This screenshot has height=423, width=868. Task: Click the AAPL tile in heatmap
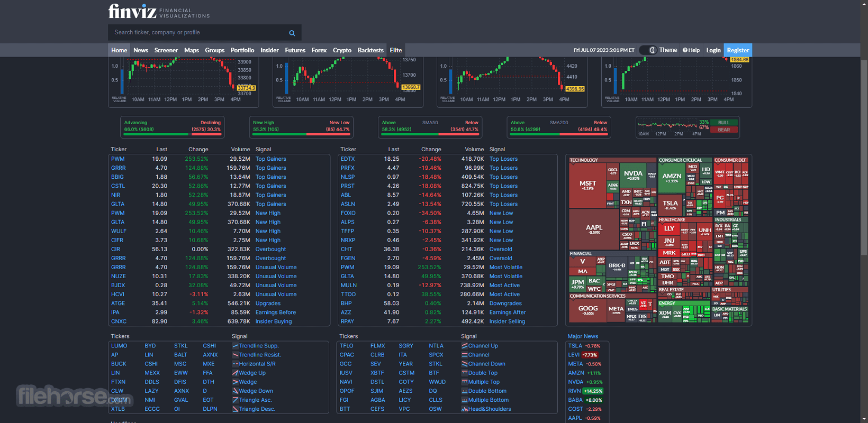click(x=594, y=229)
